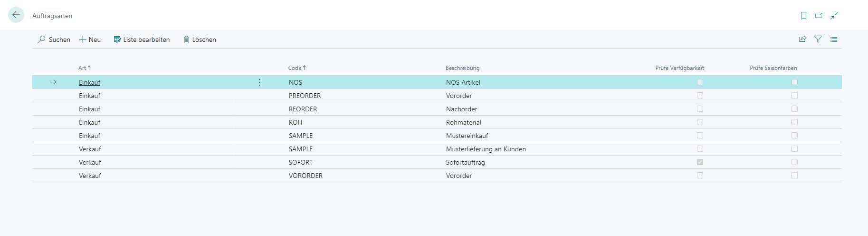Open row options menu for NOS row
Image resolution: width=868 pixels, height=236 pixels.
tap(259, 82)
